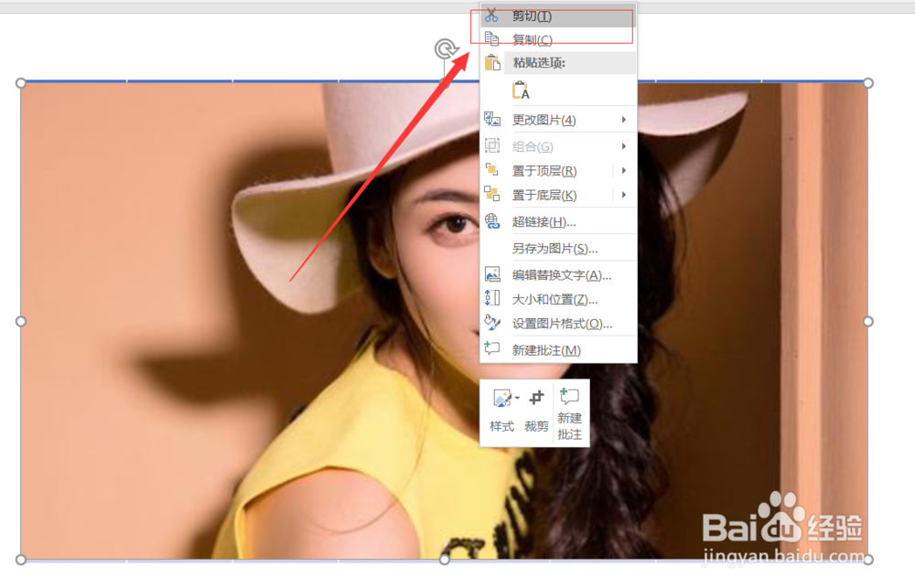Open the 样式 dropdown arrow

point(518,398)
